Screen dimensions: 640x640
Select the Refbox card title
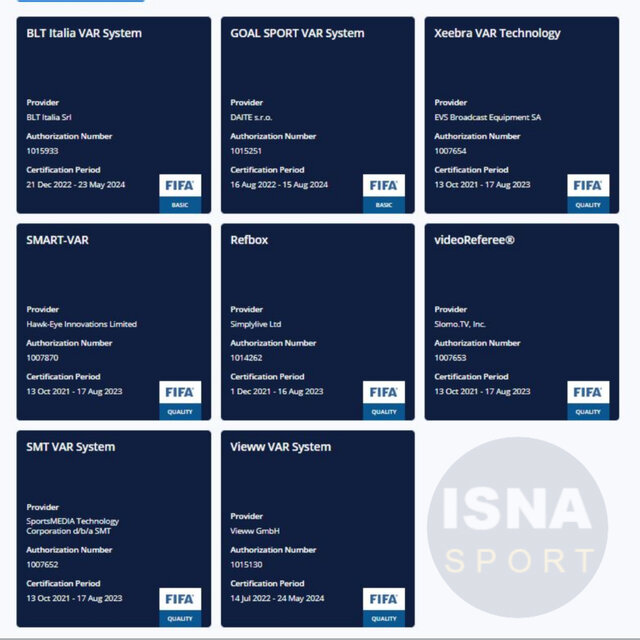[249, 240]
